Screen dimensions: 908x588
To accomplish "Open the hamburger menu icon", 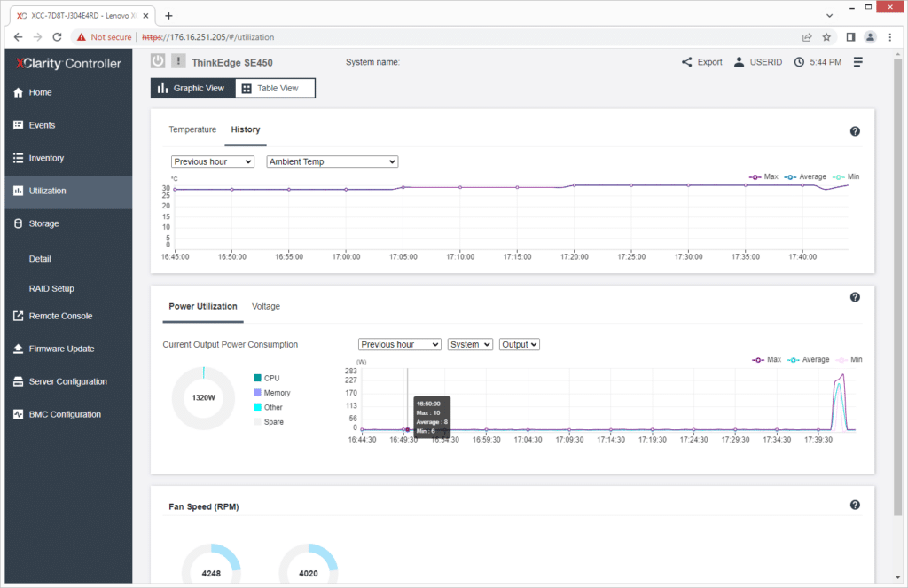I will coord(858,62).
